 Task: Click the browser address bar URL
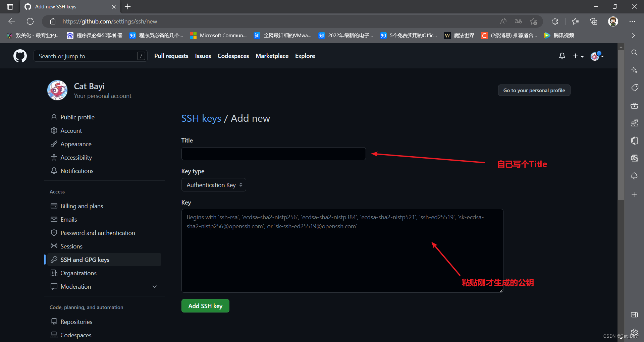point(110,21)
